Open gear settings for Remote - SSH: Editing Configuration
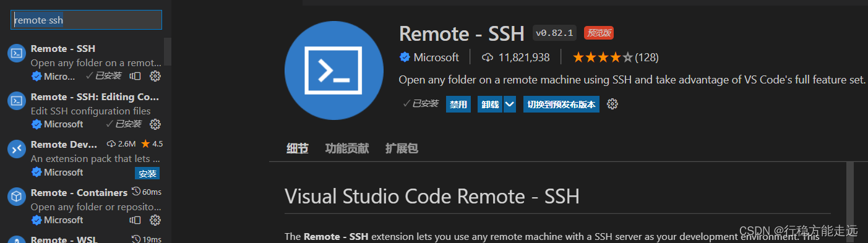The height and width of the screenshot is (243, 868). (155, 124)
